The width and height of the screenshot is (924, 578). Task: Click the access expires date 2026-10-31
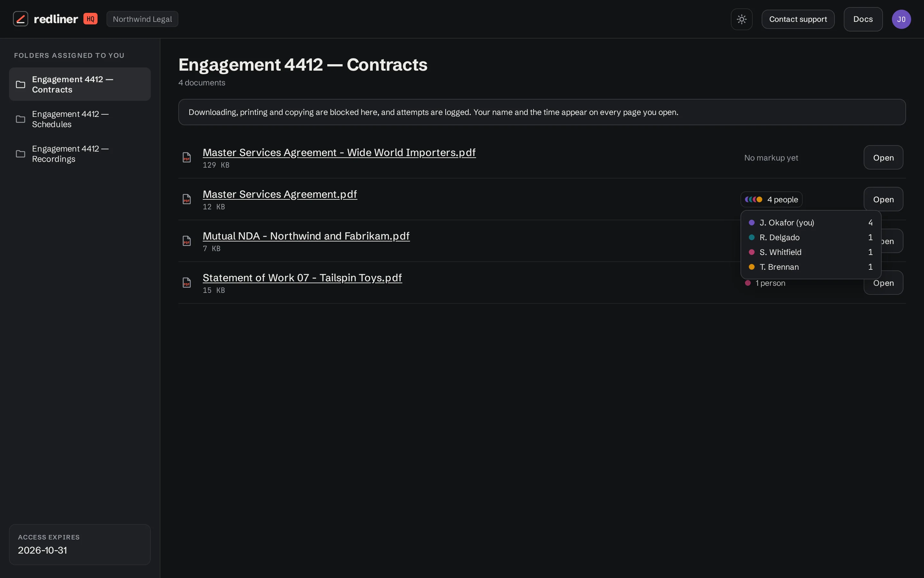click(x=42, y=550)
